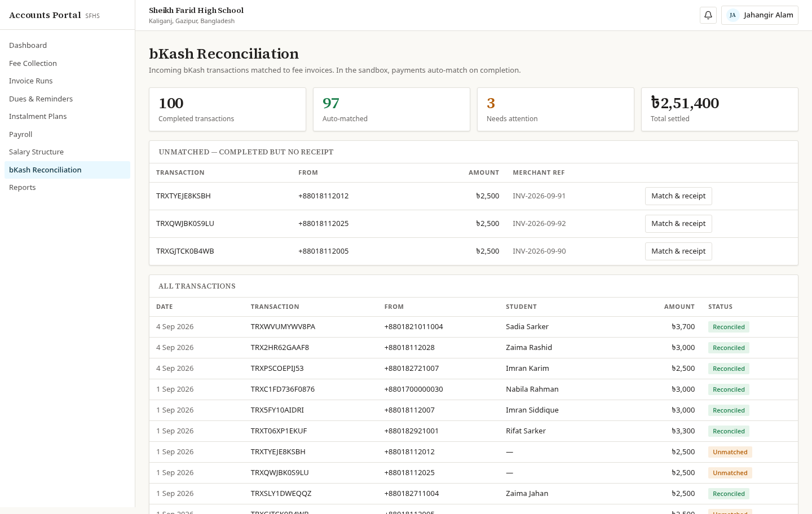
Task: Click Unmatched badge for TRXTYEJE8KSBH in All Transactions
Action: tap(730, 452)
